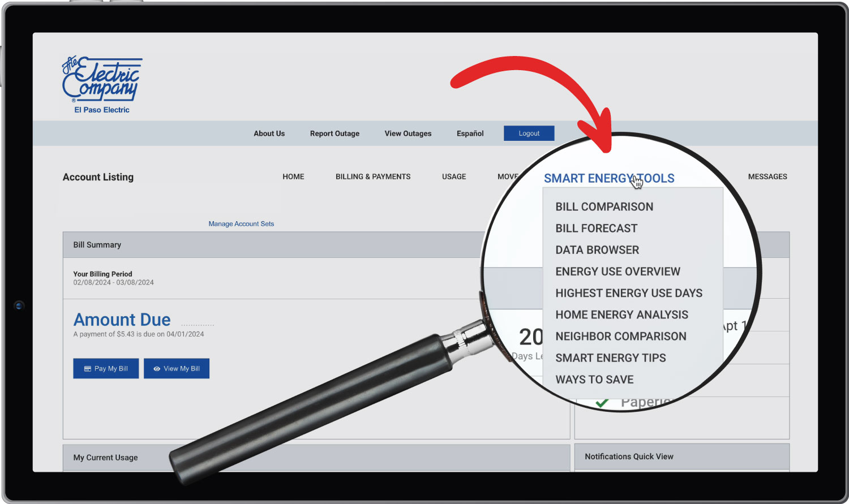Click the credit card icon on Pay My Bill
849x504 pixels.
coord(88,369)
